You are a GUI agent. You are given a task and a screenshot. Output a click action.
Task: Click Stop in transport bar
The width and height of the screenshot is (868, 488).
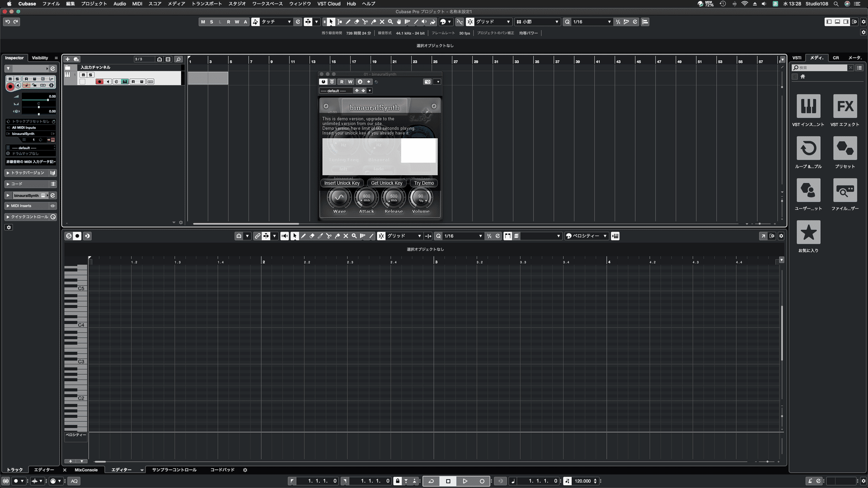point(448,481)
